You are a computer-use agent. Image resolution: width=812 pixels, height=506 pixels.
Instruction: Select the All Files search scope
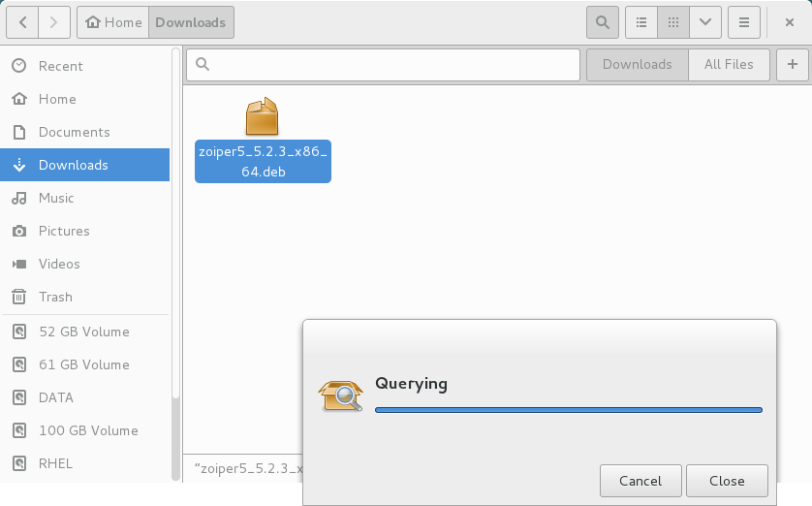(x=729, y=64)
